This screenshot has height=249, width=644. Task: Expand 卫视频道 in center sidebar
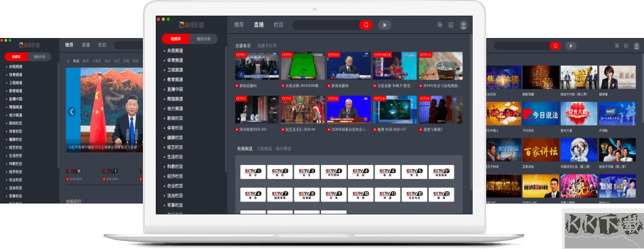pos(173,70)
